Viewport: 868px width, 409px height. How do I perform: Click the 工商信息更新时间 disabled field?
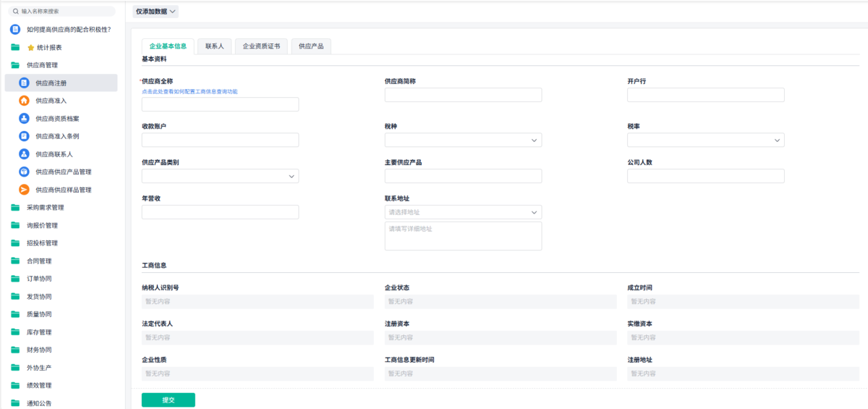coord(501,374)
